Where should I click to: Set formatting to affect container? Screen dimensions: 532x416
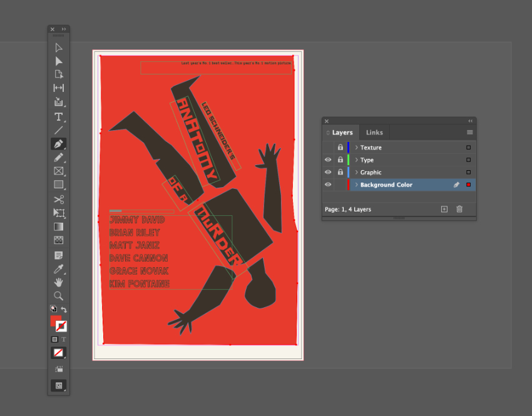tap(54, 340)
